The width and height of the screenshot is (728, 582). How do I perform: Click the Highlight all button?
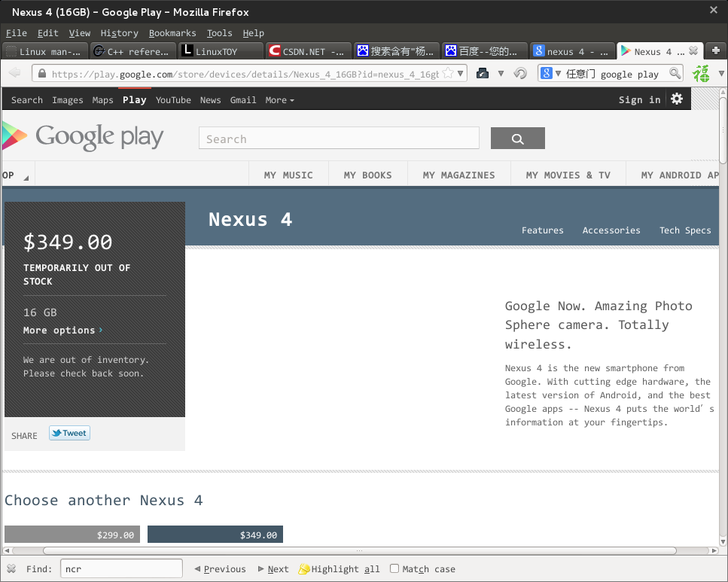pos(340,569)
